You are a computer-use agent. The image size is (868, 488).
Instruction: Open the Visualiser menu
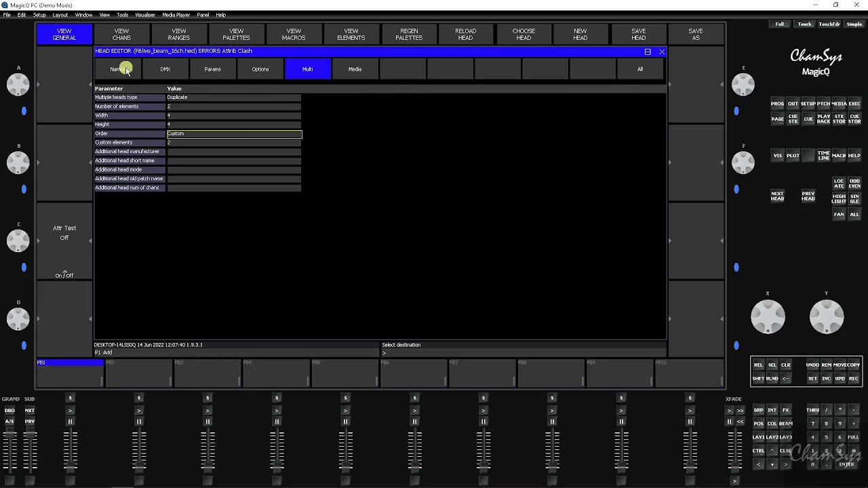tap(145, 15)
